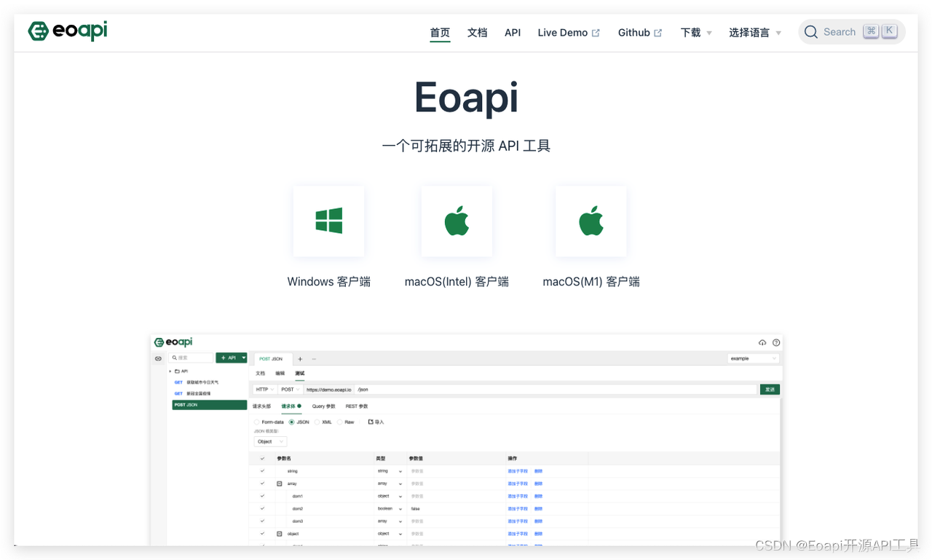Open the Live Demo link
This screenshot has width=932, height=560.
569,33
